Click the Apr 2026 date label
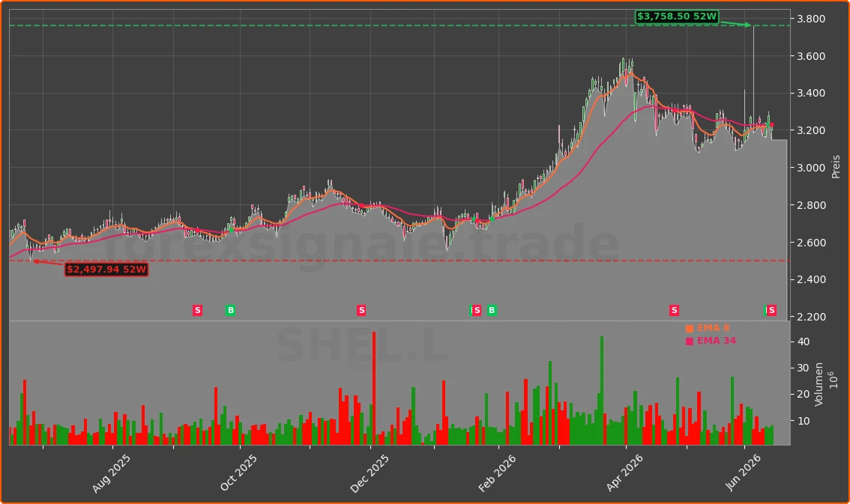The width and height of the screenshot is (850, 504). 624,473
